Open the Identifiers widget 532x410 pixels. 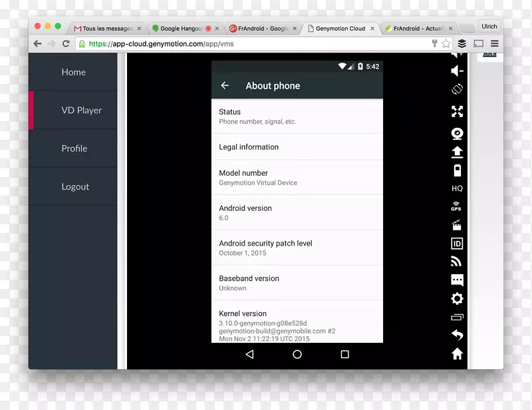(x=457, y=244)
